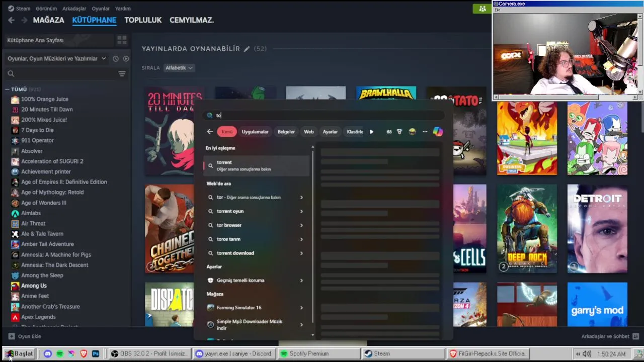Expand the toros tarım suggestion arrow
This screenshot has width=644, height=362.
point(301,239)
